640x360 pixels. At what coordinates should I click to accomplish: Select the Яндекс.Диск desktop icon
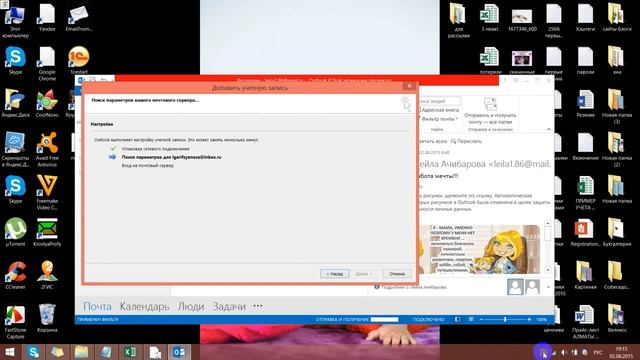[x=15, y=104]
